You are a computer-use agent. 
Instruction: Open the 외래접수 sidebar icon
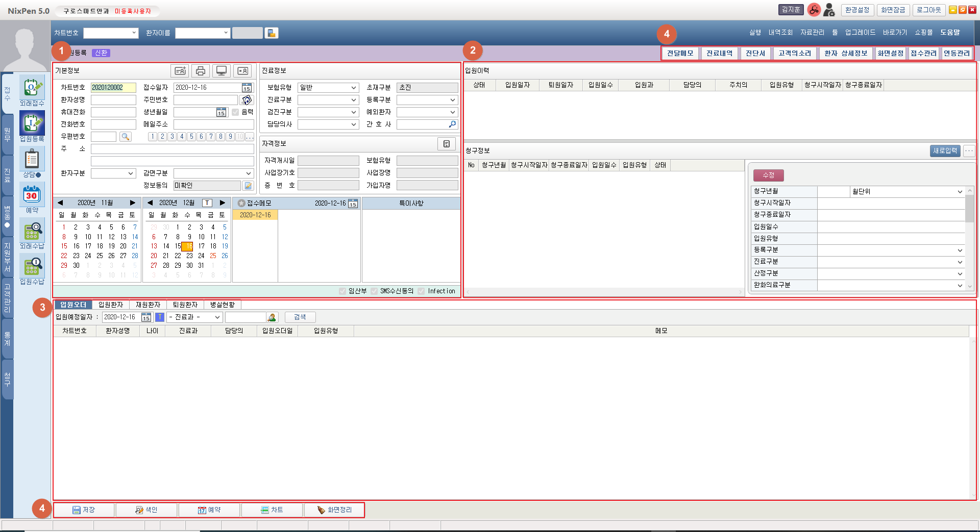32,89
